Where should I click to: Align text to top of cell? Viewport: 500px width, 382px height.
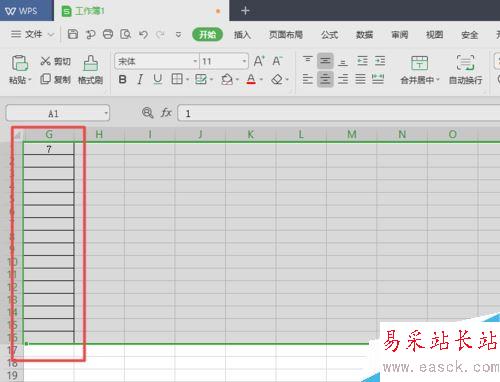tap(307, 61)
